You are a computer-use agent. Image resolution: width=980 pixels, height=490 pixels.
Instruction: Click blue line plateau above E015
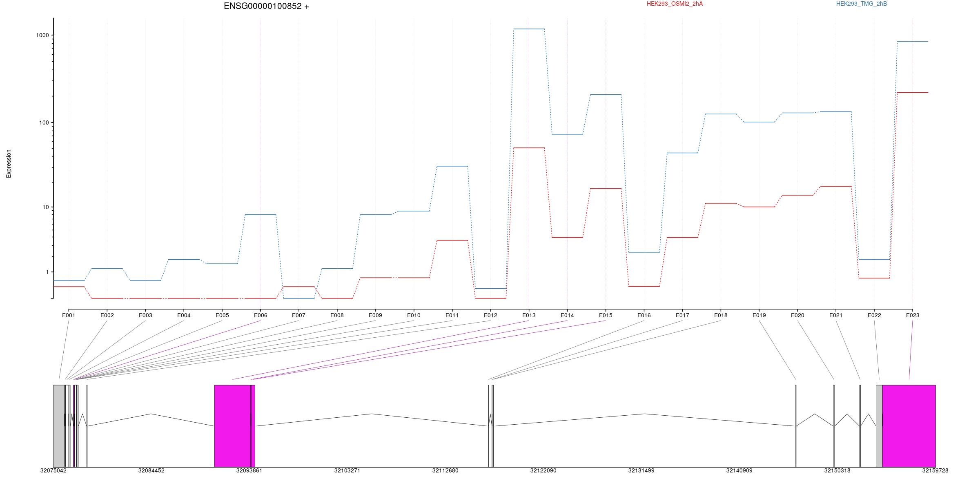coord(606,95)
